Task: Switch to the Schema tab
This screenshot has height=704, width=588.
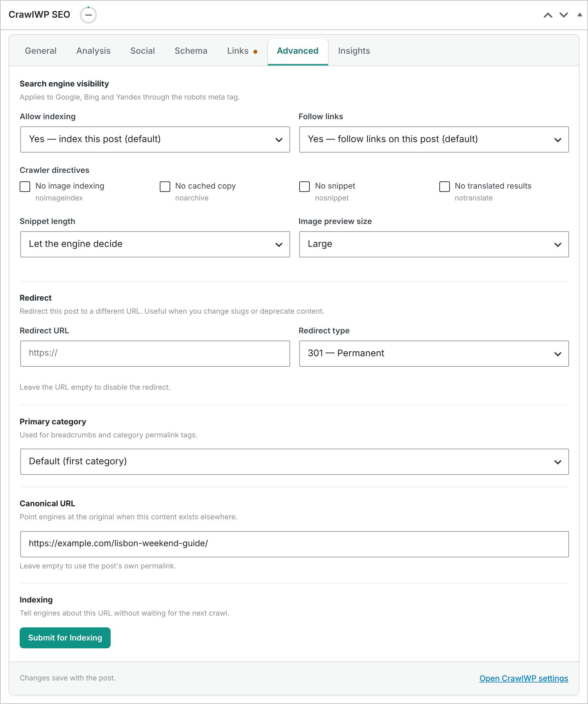Action: pyautogui.click(x=191, y=51)
